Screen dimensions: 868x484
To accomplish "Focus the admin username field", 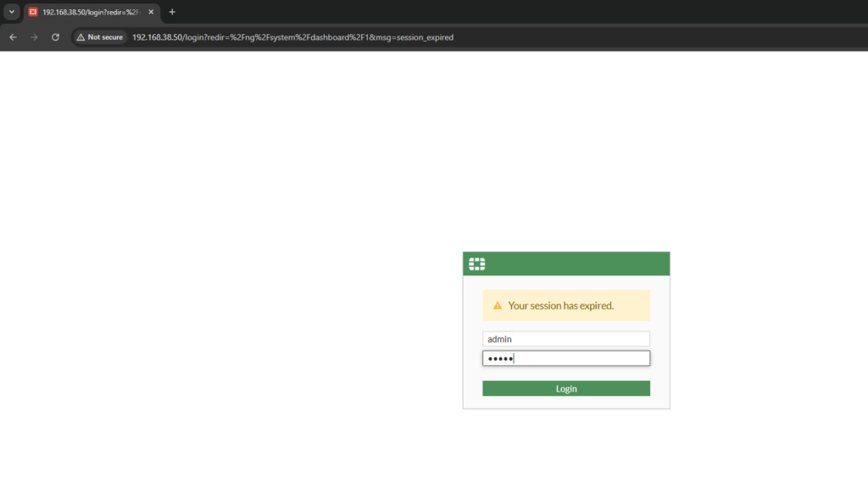I will [565, 339].
